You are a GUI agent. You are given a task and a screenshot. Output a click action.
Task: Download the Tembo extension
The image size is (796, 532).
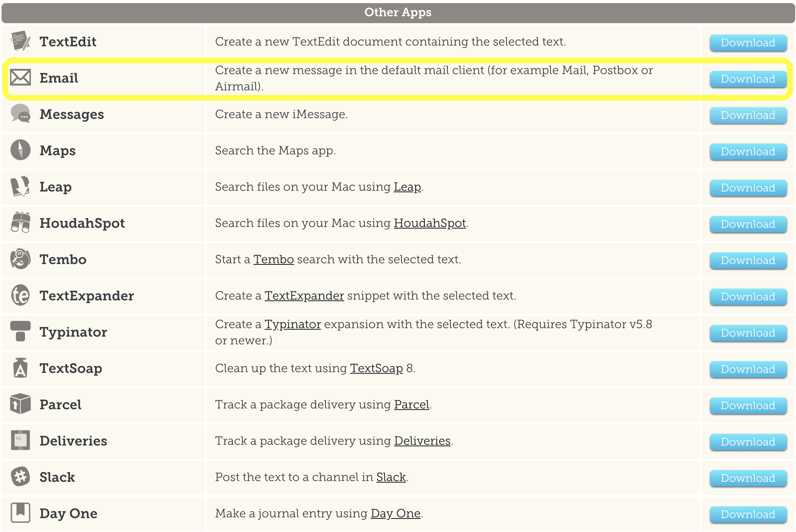(x=748, y=260)
